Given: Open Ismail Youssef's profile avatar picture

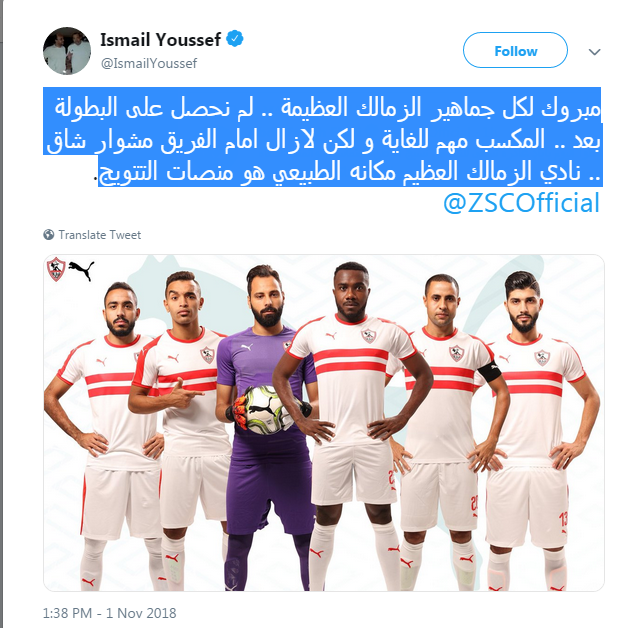Looking at the screenshot, I should tap(67, 51).
